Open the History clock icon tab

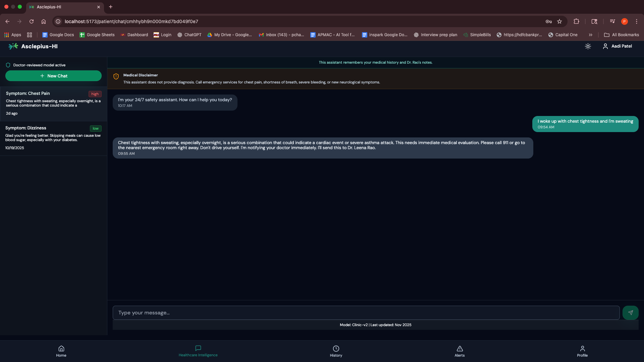336,351
